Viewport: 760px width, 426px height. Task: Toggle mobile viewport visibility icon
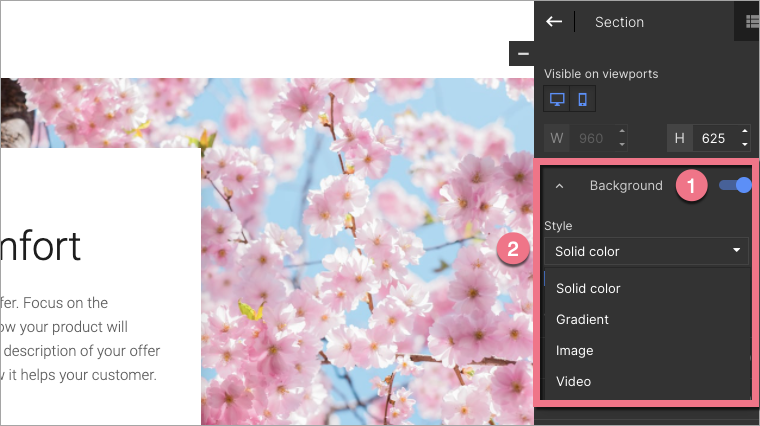(583, 99)
